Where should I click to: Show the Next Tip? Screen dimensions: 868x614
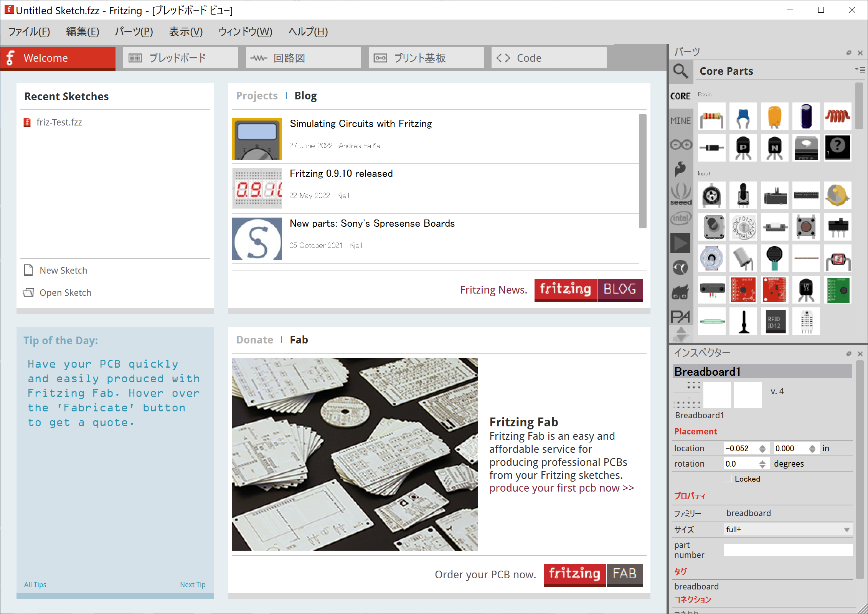pyautogui.click(x=193, y=585)
